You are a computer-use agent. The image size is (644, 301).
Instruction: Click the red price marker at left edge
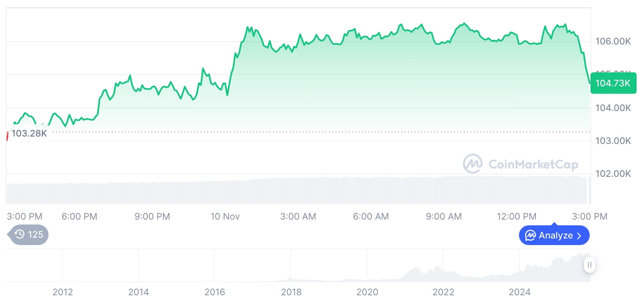coord(7,135)
